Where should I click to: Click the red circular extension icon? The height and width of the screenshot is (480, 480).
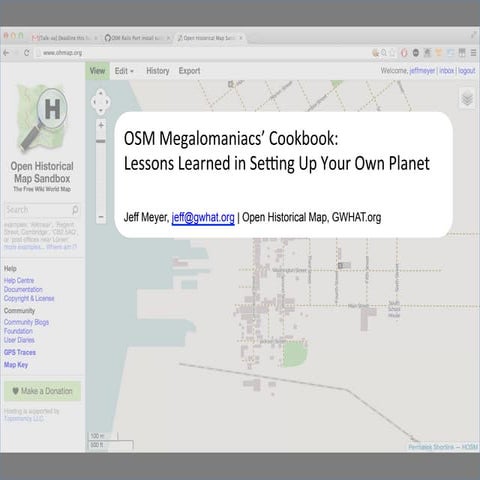pos(404,53)
